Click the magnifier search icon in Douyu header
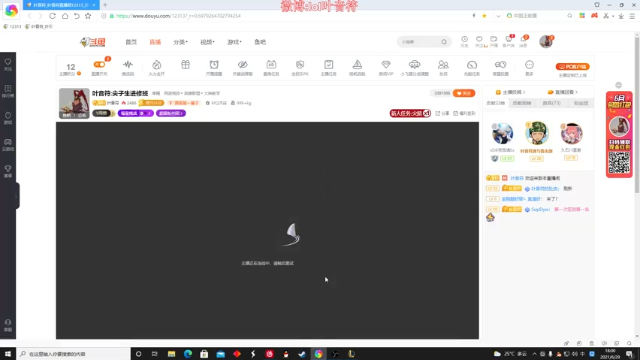The image size is (640, 360). [444, 42]
